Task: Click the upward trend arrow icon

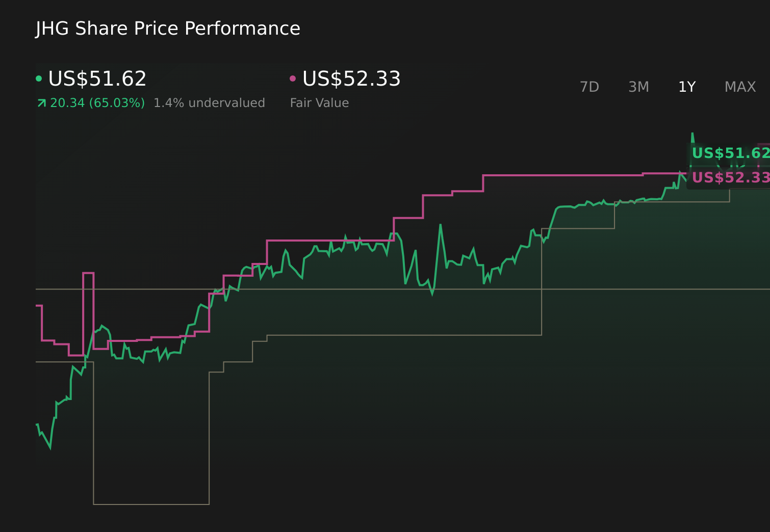Action: pos(41,102)
